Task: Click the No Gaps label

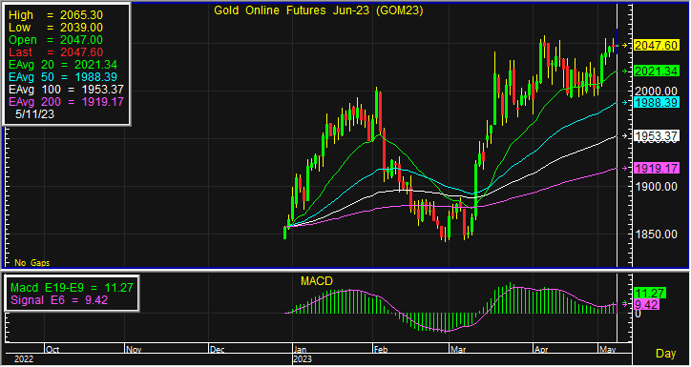Action: point(32,263)
